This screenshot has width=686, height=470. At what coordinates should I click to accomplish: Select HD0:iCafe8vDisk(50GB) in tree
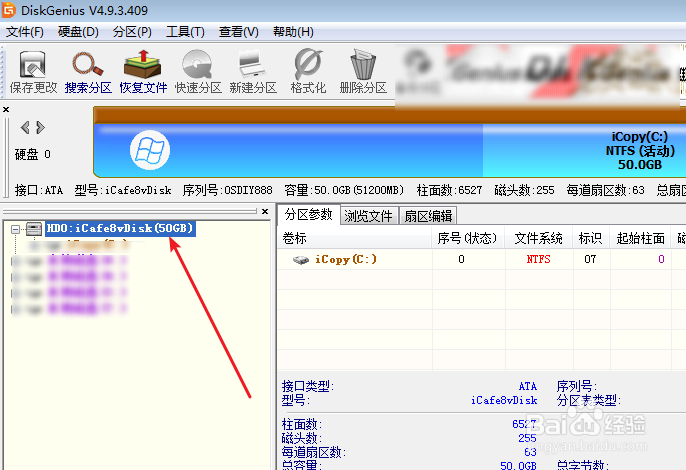120,228
